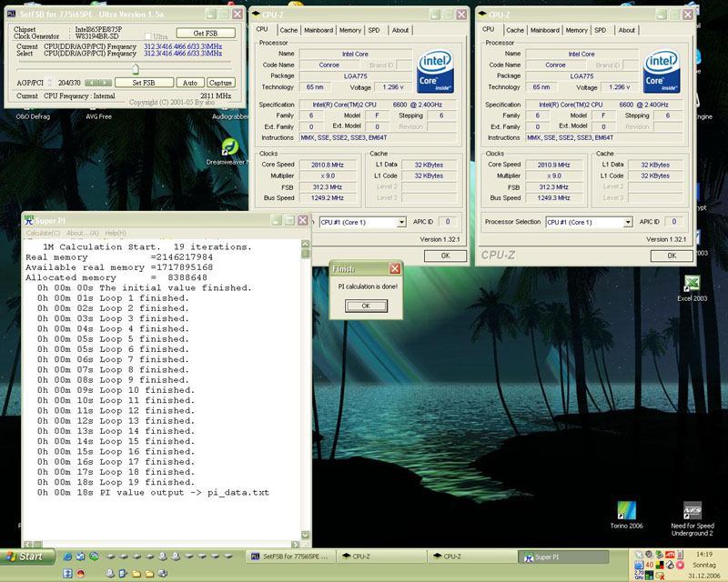Open Processor Selection dropdown in right CPU-Z
728x582 pixels.
[x=627, y=222]
